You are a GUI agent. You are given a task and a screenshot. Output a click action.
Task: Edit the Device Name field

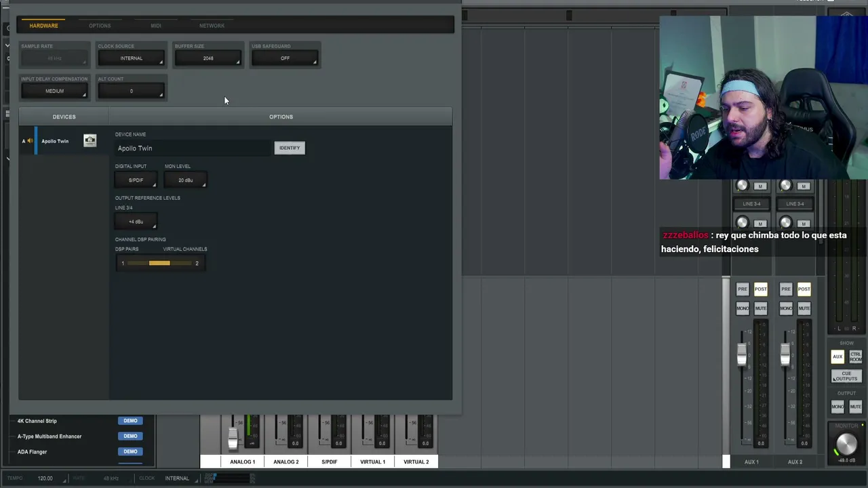(x=193, y=148)
